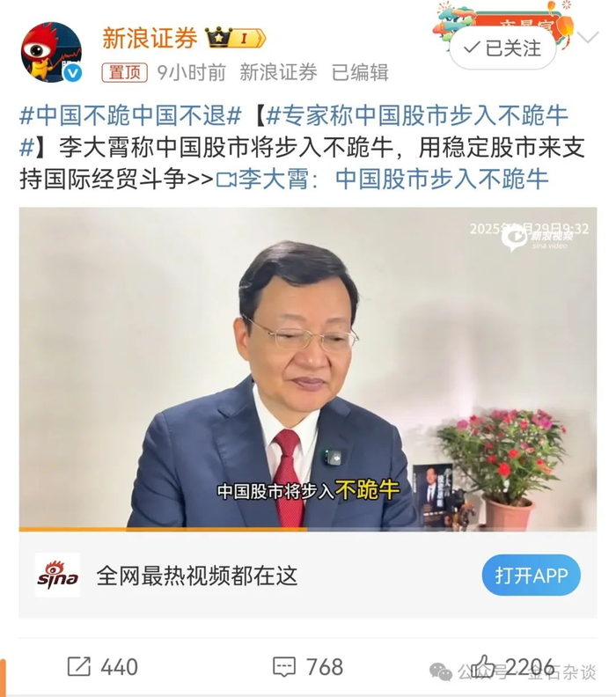
Task: Tap the sina logo in banner
Action: (x=58, y=575)
